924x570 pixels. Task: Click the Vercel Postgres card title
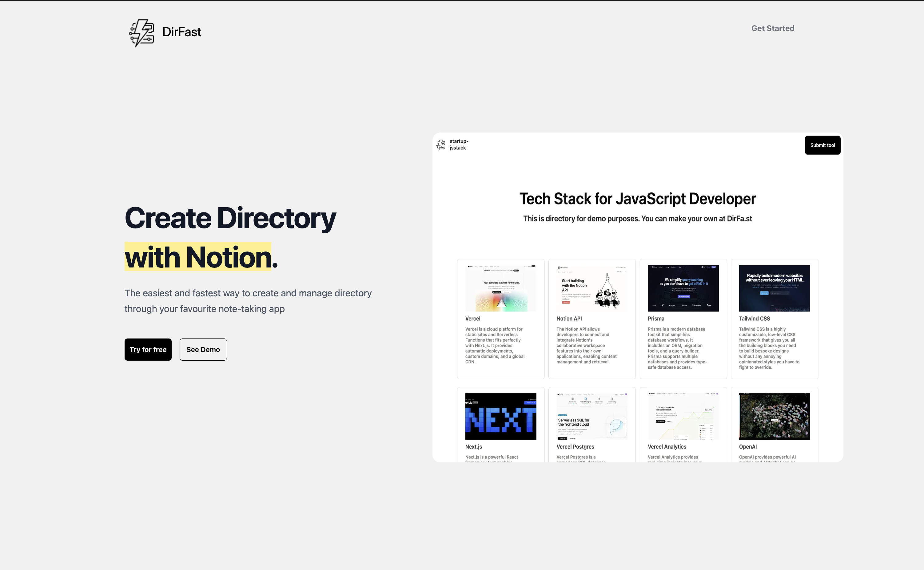point(575,447)
